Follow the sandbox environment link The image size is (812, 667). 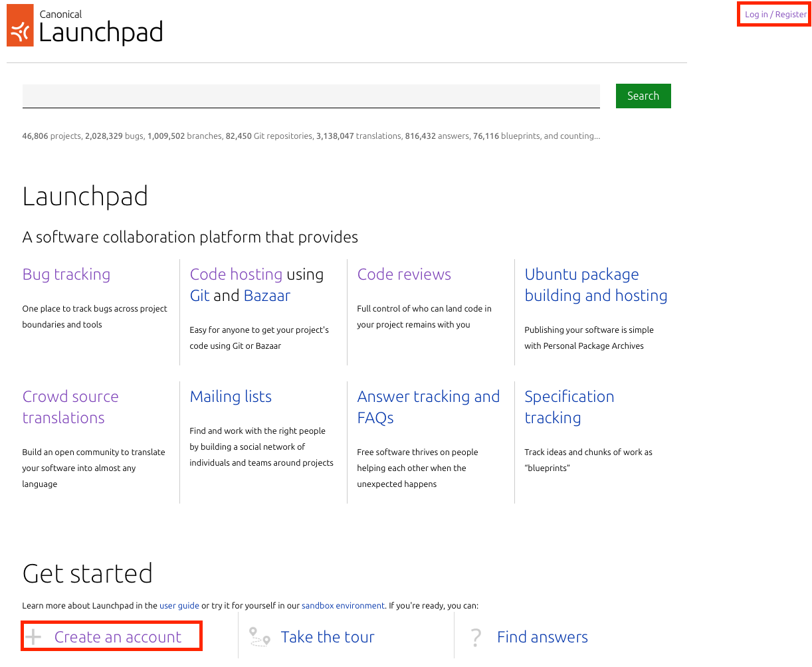(343, 606)
